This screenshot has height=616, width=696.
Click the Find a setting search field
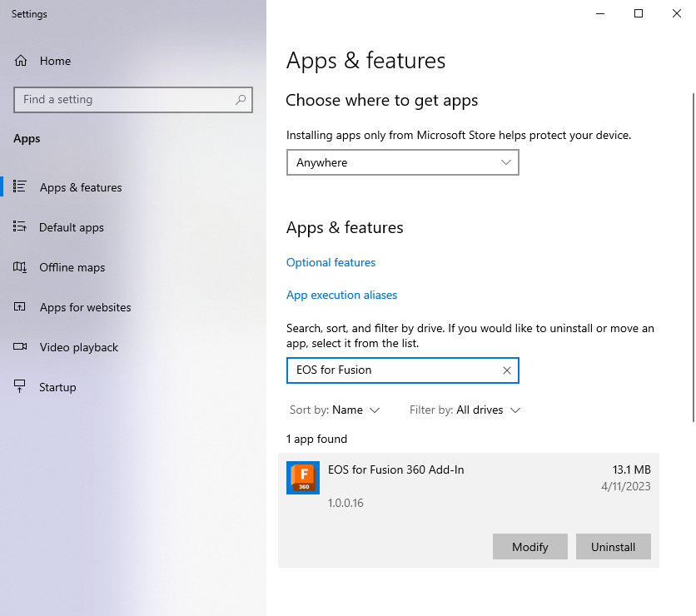coord(125,100)
